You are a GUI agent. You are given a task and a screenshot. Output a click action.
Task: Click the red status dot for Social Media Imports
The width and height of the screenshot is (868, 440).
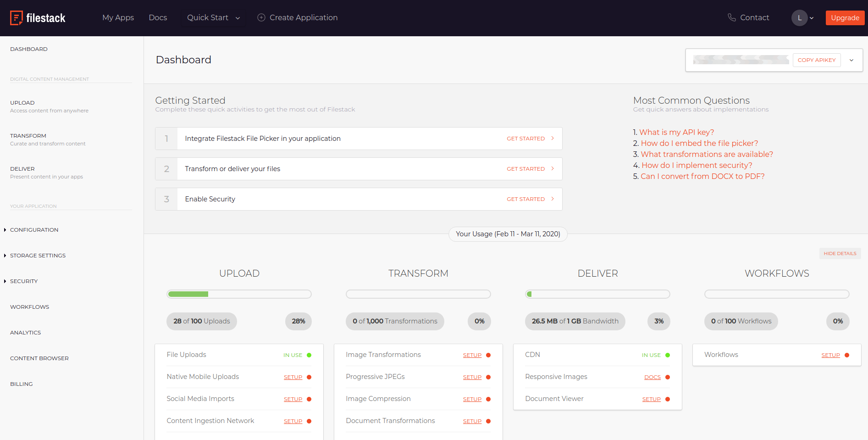[309, 399]
